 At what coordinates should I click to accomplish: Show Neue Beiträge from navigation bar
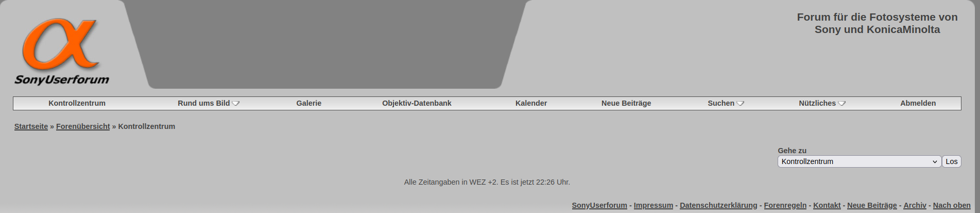pyautogui.click(x=626, y=103)
